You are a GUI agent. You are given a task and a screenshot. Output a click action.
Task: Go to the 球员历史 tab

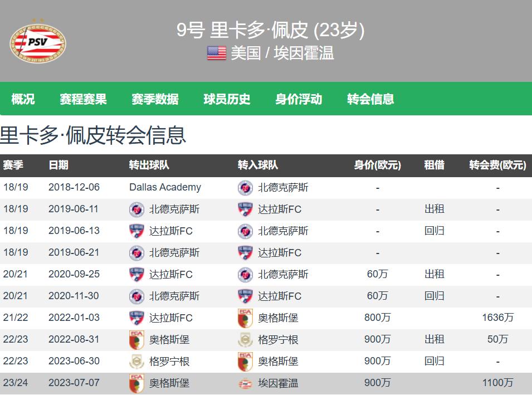(x=227, y=99)
